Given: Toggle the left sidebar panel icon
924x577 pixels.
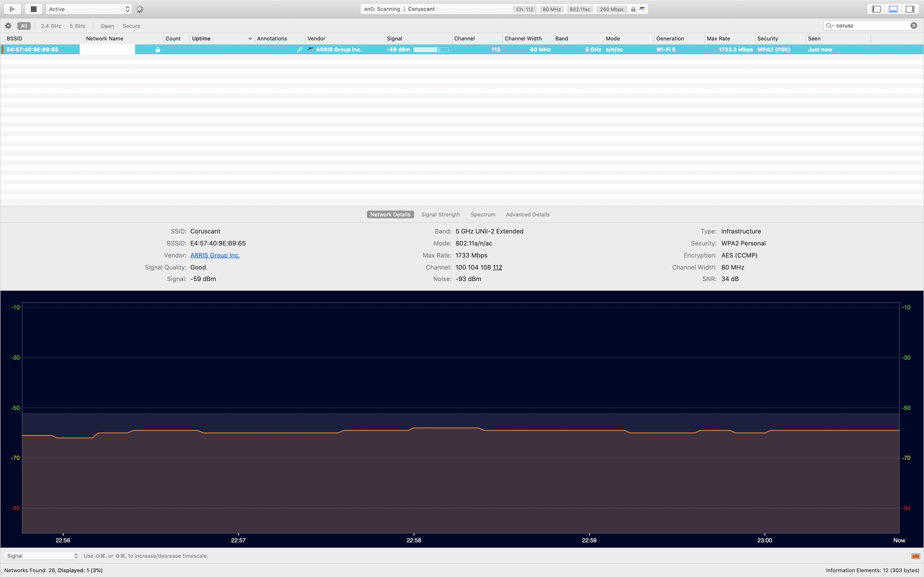Looking at the screenshot, I should click(876, 9).
